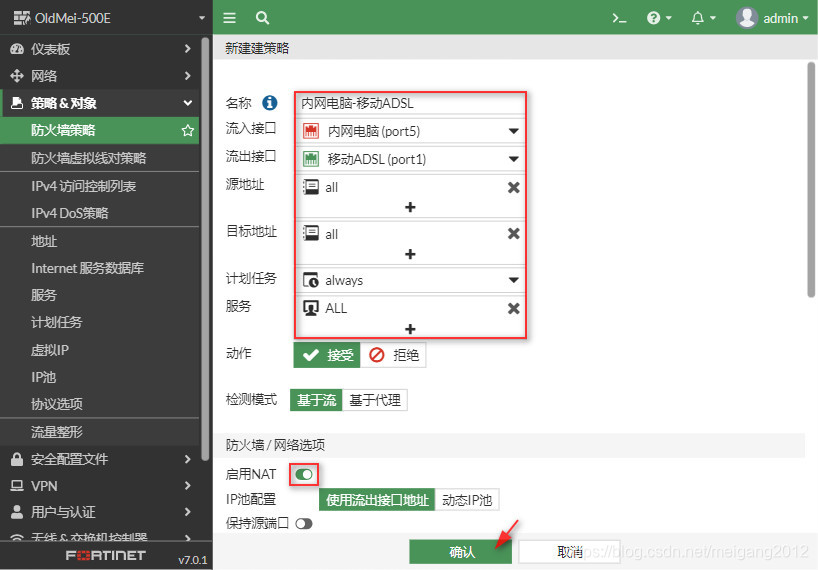Image resolution: width=818 pixels, height=570 pixels.
Task: Choose 使用流出接口地址 for IP pool
Action: (x=377, y=500)
